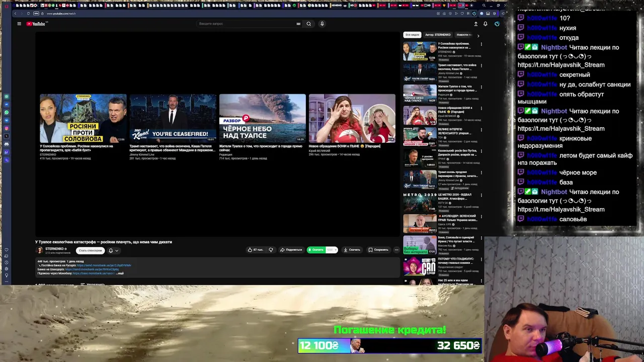This screenshot has height=362, width=644.
Task: Select the 'Новости' chip in sidebar
Action: (463, 35)
